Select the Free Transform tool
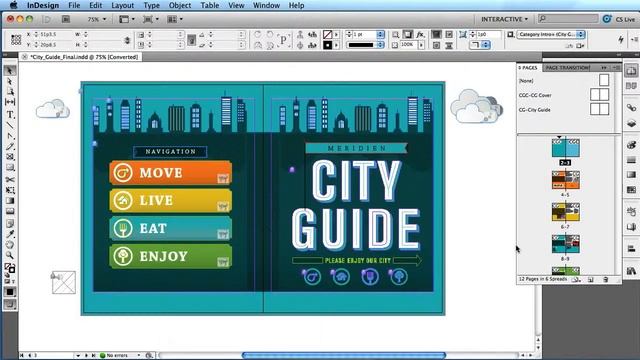Screen dimensions: 640x360 pos(10,190)
